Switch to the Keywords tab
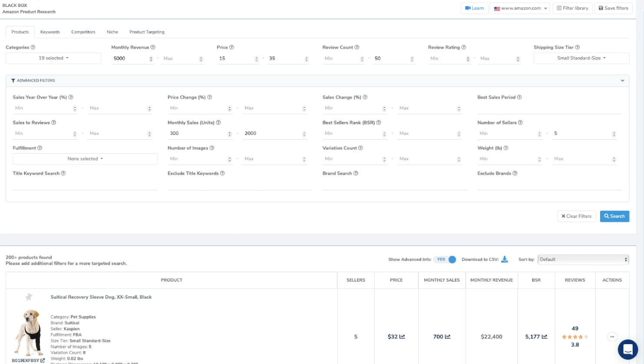This screenshot has width=644, height=364. coord(50,32)
